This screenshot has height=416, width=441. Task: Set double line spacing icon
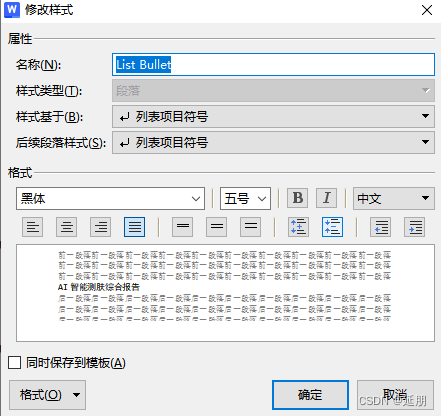pos(250,227)
